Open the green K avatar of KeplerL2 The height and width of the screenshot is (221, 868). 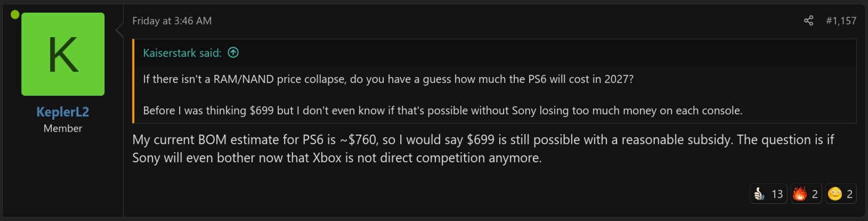coord(63,54)
